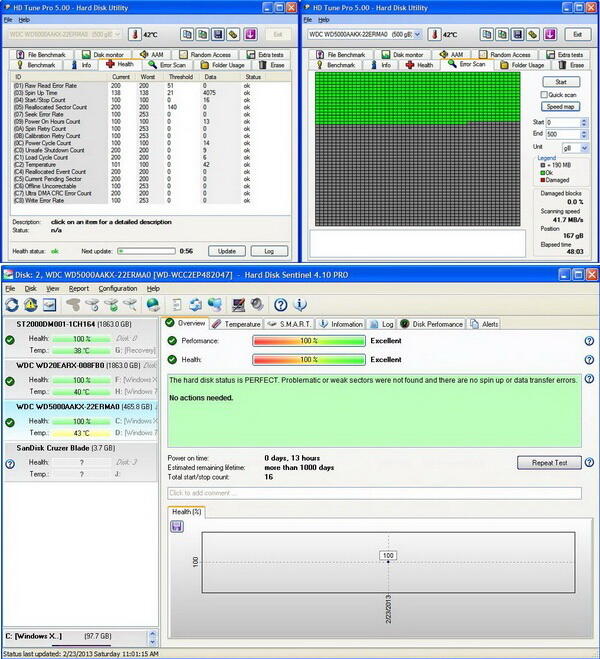600x659 pixels.
Task: Select the SanDisk Cruzer Blade disk in the list
Action: click(80, 462)
